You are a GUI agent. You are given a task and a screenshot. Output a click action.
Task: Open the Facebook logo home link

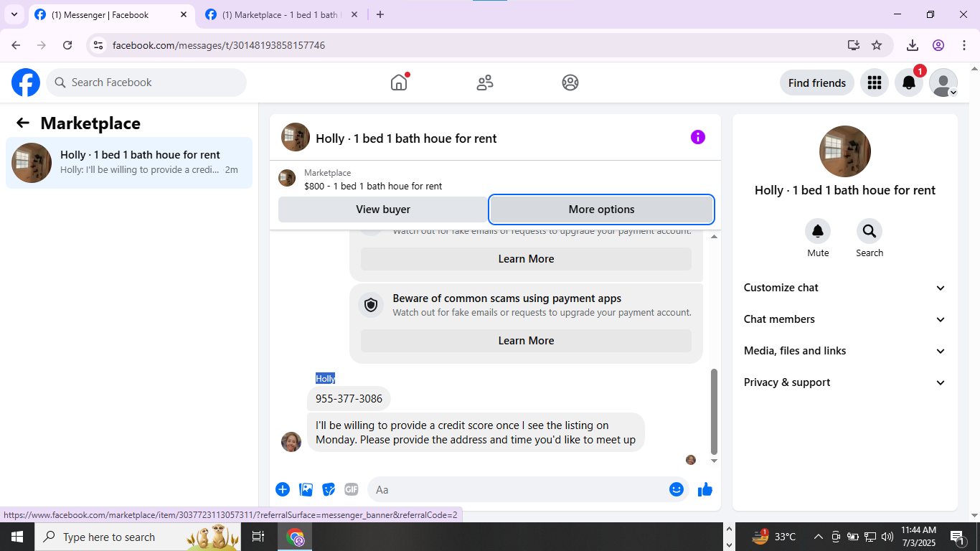[26, 83]
